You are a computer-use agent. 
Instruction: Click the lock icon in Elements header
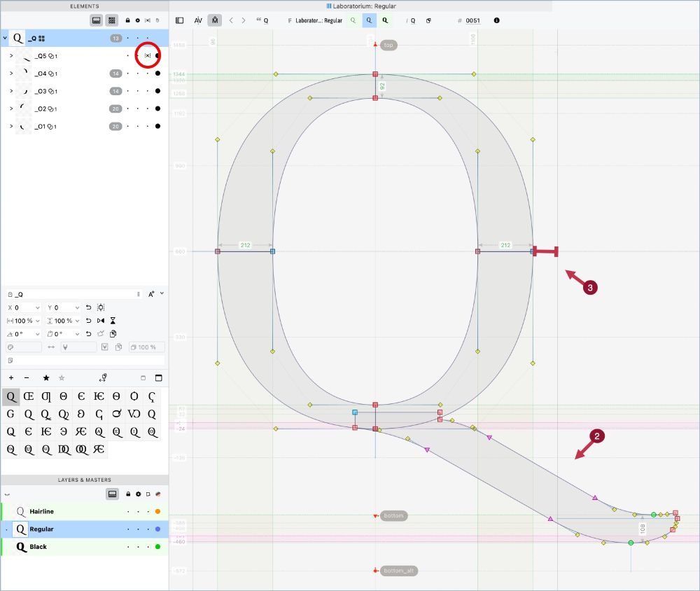pos(127,20)
